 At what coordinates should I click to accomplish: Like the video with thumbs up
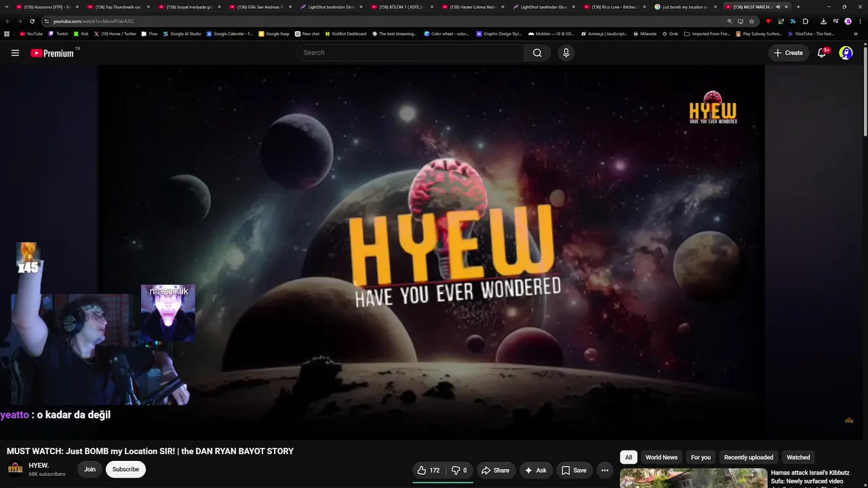point(429,470)
